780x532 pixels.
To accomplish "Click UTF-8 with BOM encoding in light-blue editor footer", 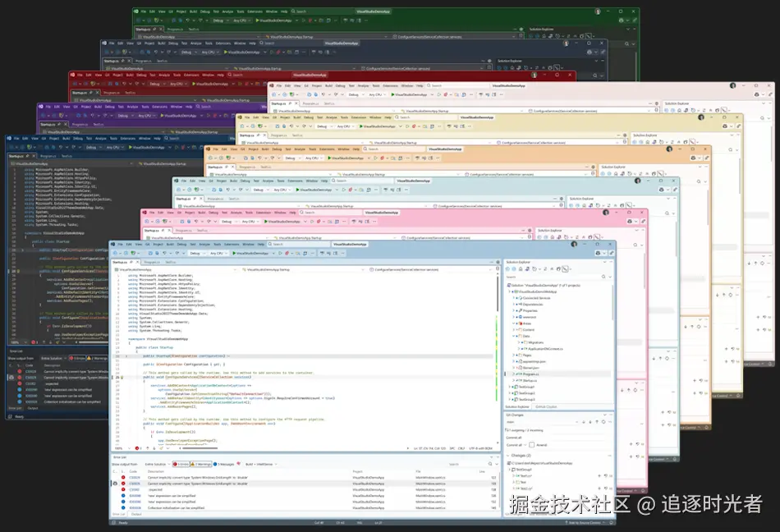I will 481,448.
